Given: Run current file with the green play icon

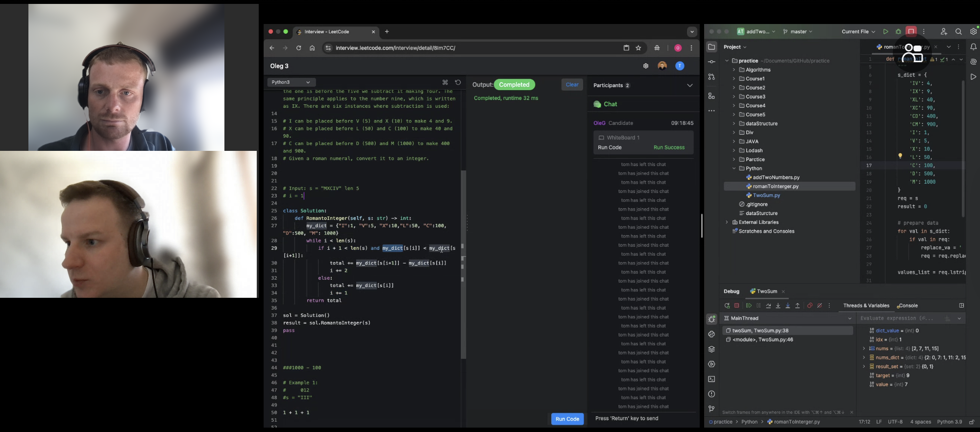Looking at the screenshot, I should pyautogui.click(x=885, y=31).
